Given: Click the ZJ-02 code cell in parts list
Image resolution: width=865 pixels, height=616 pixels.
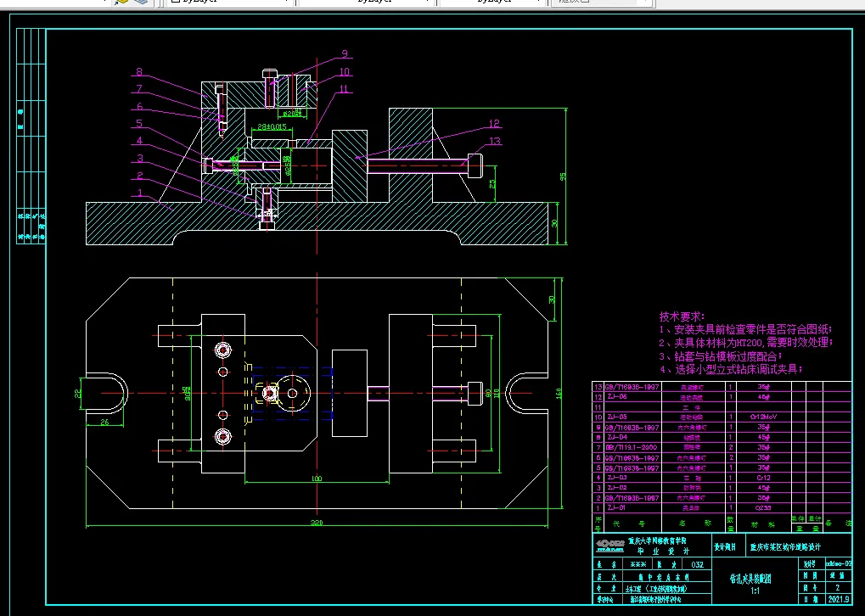Looking at the screenshot, I should tap(632, 488).
